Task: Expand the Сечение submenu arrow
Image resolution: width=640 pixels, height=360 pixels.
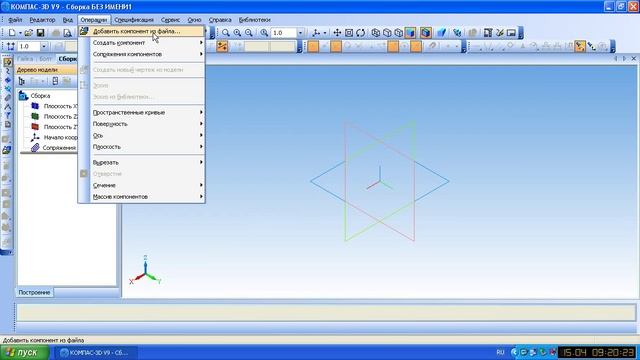Action: pyautogui.click(x=201, y=185)
